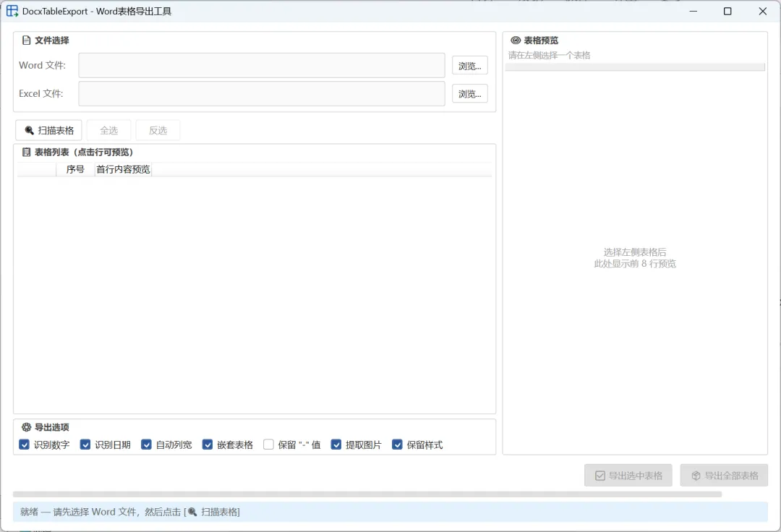Disable the 保留样式 option
This screenshot has width=781, height=532.
point(397,445)
